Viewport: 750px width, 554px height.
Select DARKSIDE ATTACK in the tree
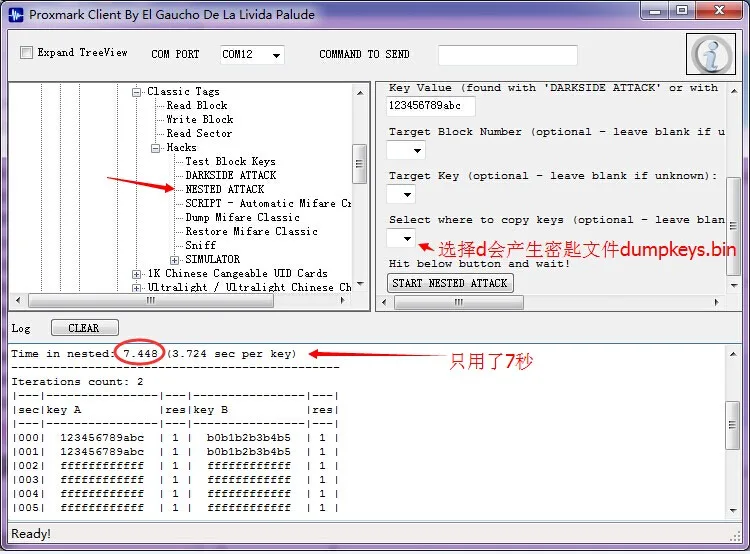pos(231,175)
